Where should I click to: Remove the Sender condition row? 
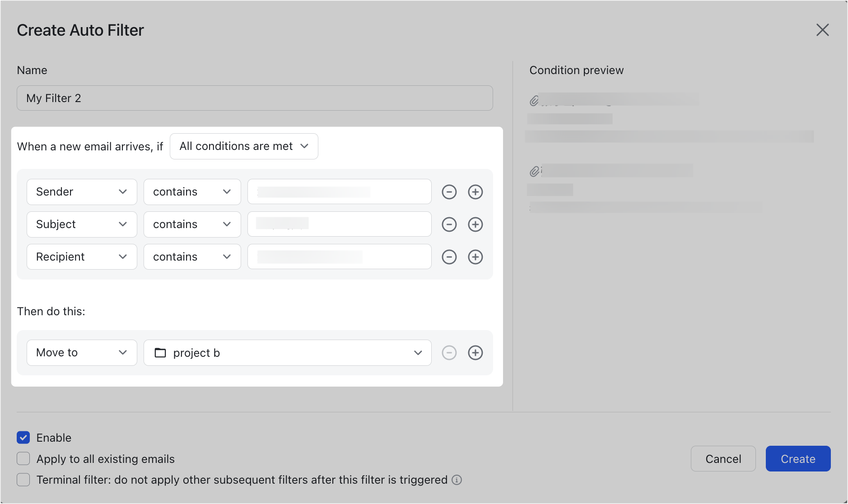pyautogui.click(x=449, y=191)
